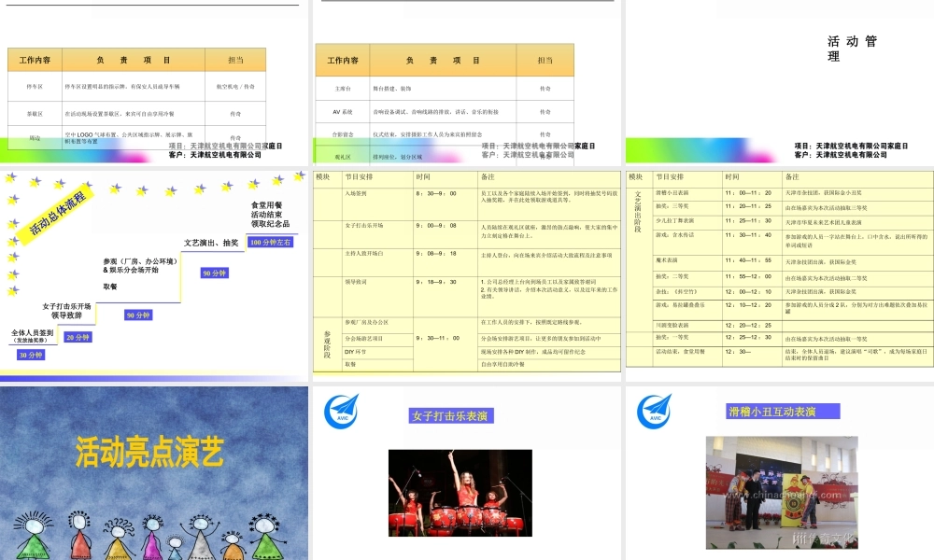Click the 12：30— time cell
Screen dimensions: 934x560
click(x=752, y=356)
